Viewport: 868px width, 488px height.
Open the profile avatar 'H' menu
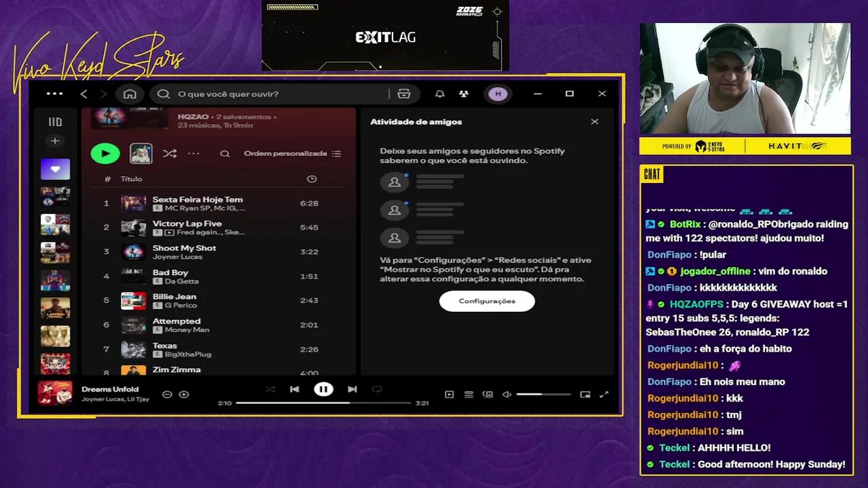(x=498, y=94)
